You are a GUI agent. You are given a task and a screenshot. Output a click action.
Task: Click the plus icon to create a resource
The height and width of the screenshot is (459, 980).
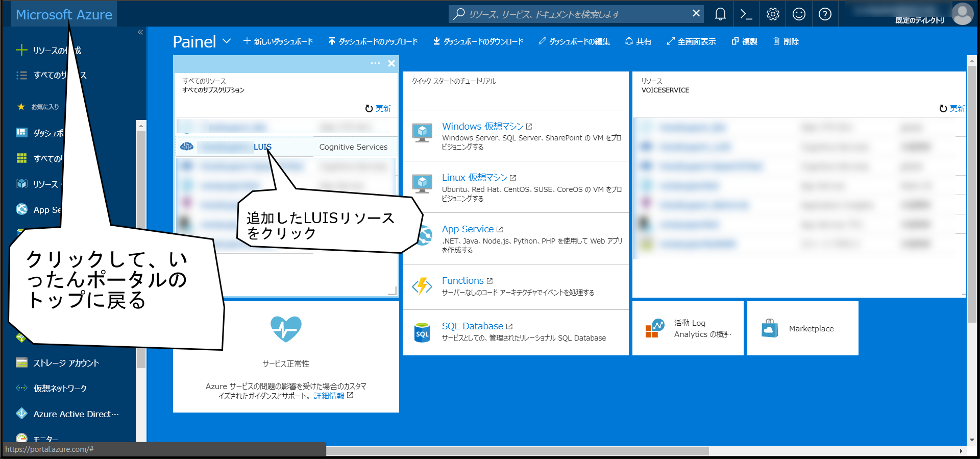(x=21, y=50)
